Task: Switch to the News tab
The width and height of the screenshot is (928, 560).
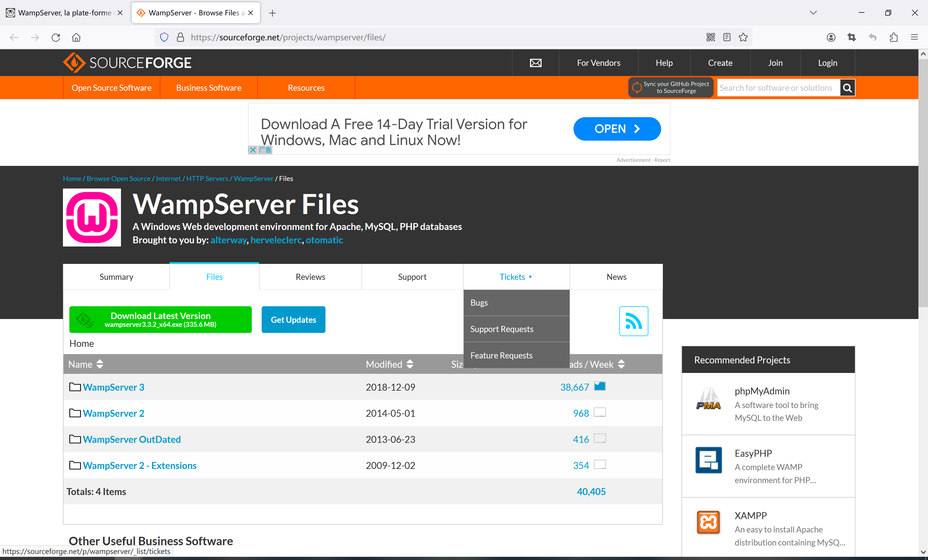Action: pos(616,277)
